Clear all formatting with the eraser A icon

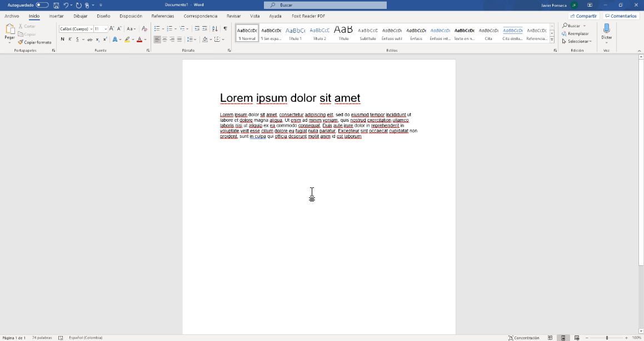point(144,29)
